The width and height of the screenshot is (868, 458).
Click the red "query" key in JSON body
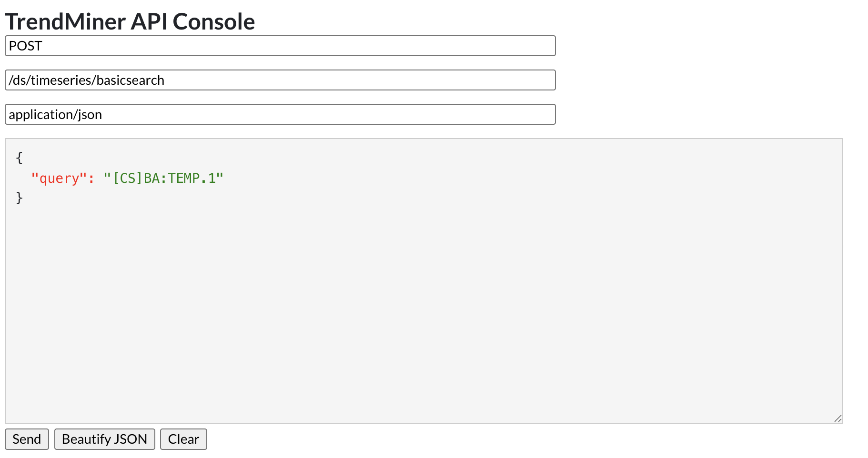pyautogui.click(x=59, y=178)
